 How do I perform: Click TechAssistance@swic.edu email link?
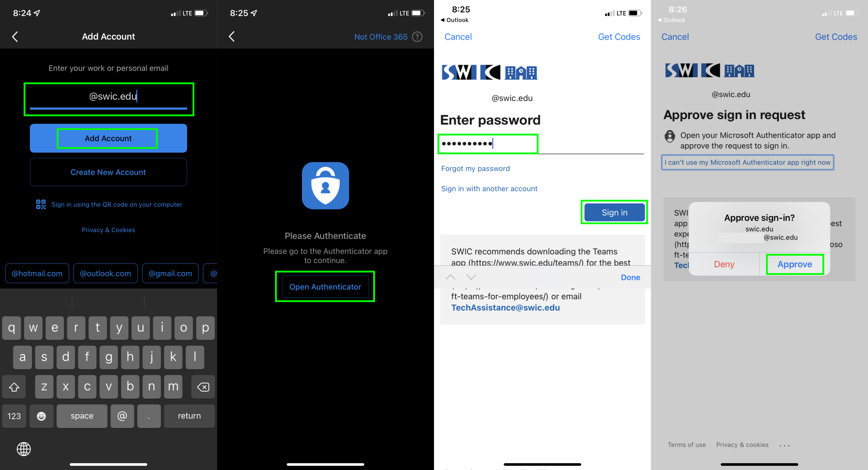pos(505,307)
